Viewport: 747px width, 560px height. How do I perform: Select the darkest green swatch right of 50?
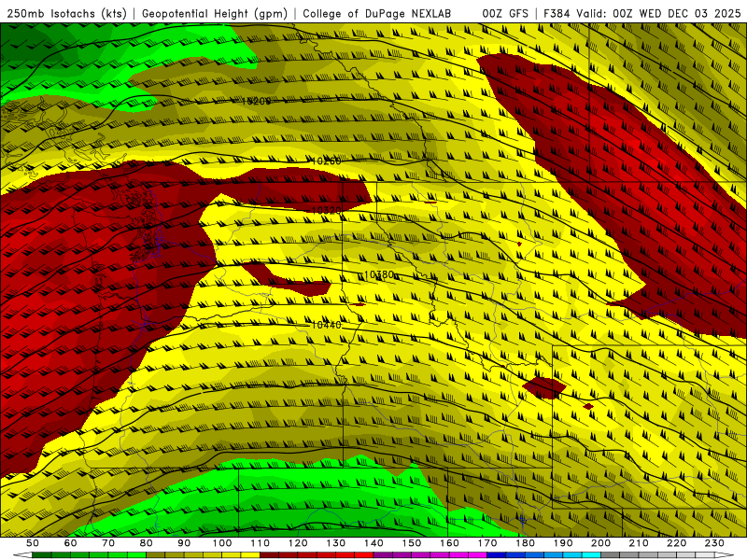pos(42,555)
